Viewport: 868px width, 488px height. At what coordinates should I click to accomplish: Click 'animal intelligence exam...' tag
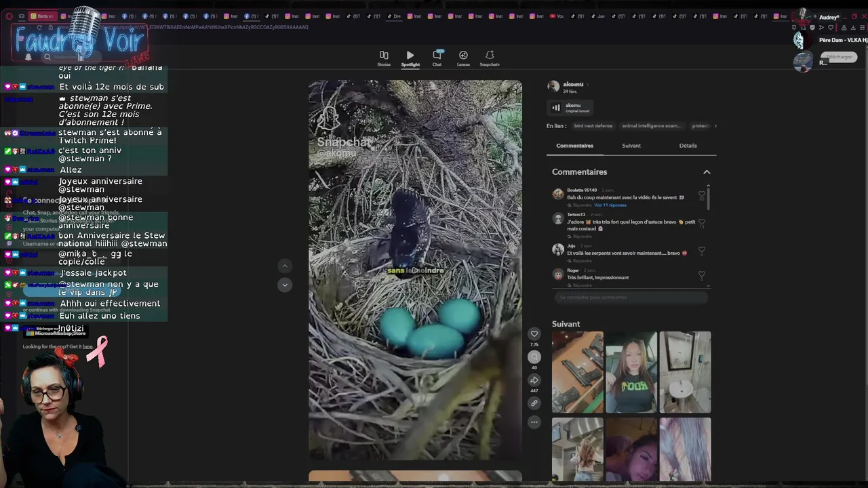click(x=652, y=126)
